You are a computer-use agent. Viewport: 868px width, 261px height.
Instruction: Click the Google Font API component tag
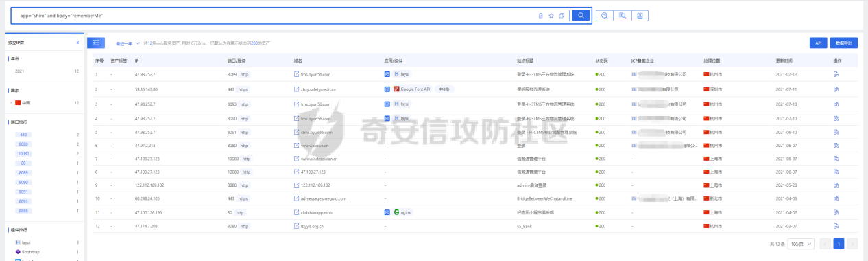coord(413,89)
